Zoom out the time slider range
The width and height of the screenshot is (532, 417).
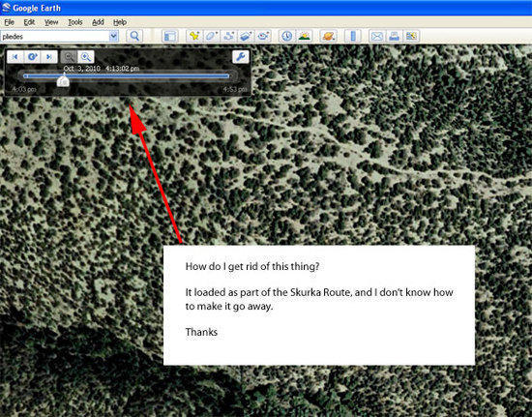pos(69,57)
